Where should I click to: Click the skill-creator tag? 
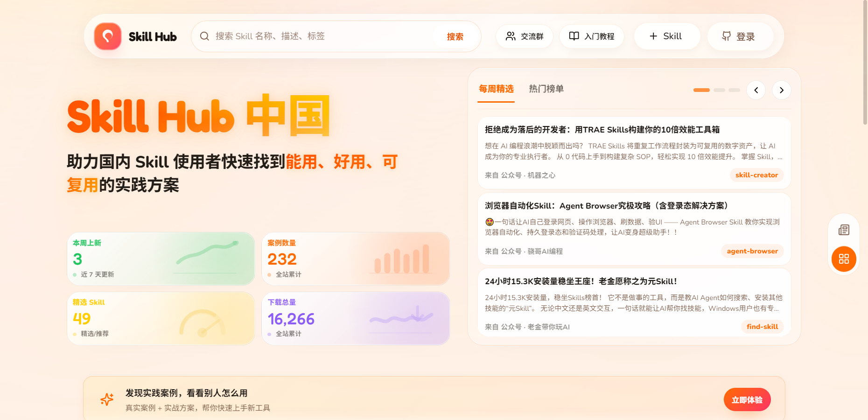(756, 175)
